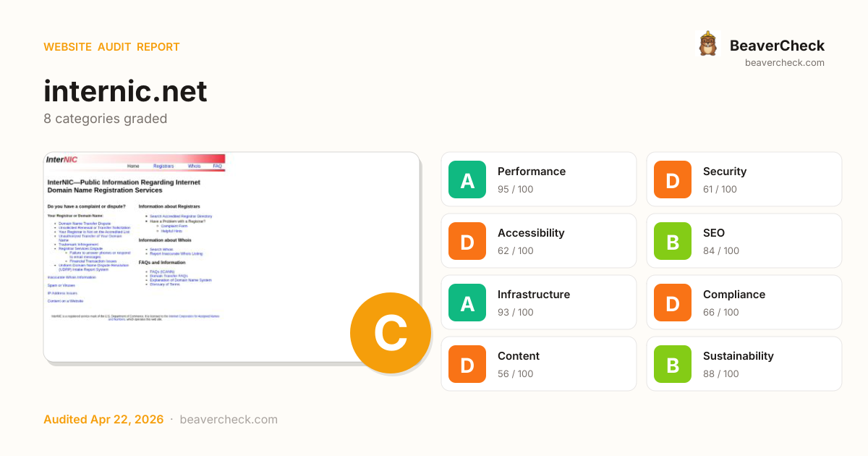
Task: Click the Content grade D badge
Action: (467, 364)
